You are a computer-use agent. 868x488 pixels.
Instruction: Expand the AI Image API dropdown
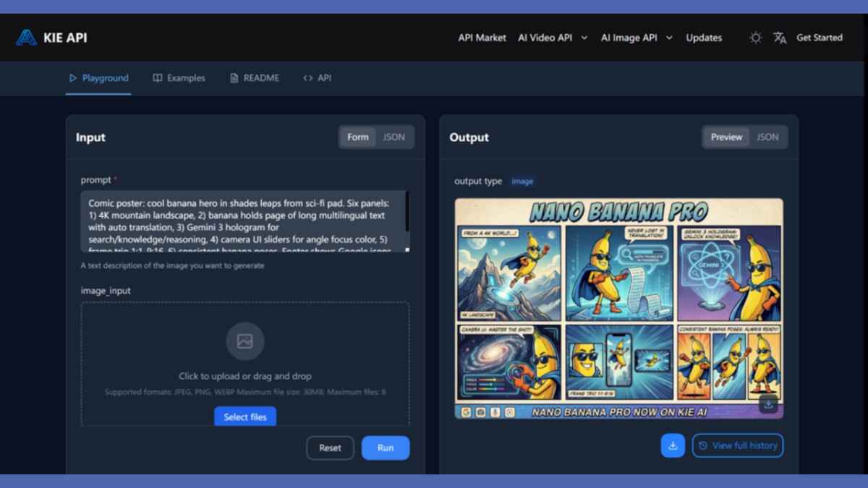(637, 38)
